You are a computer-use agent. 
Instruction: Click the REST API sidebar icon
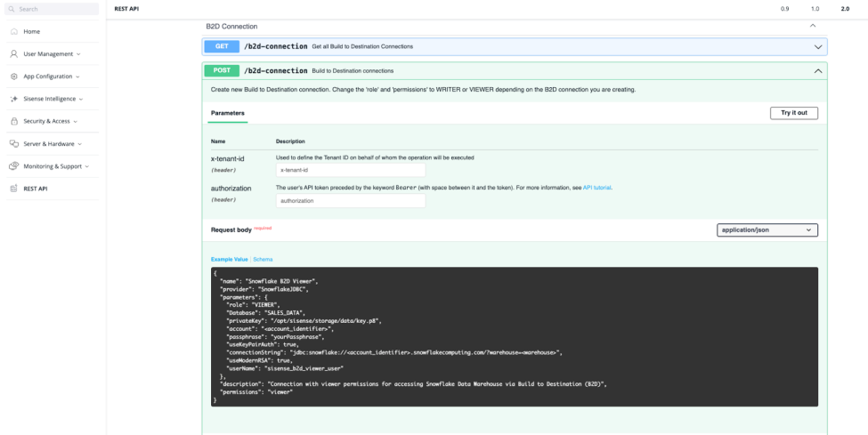(x=14, y=189)
